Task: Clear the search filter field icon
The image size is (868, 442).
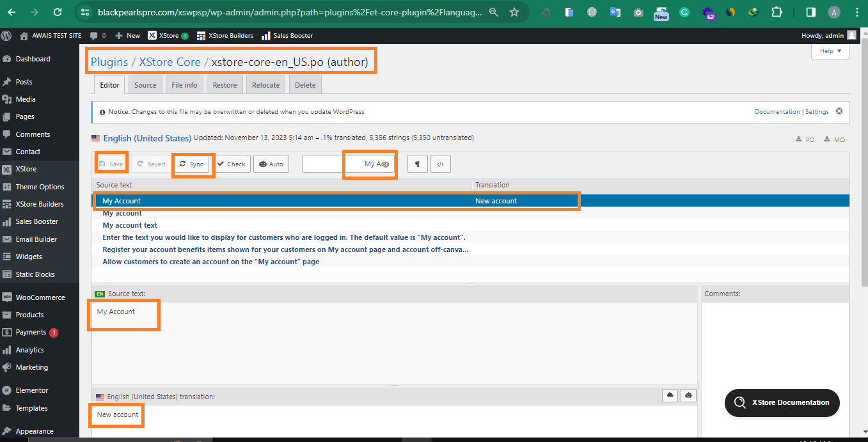Action: 386,164
